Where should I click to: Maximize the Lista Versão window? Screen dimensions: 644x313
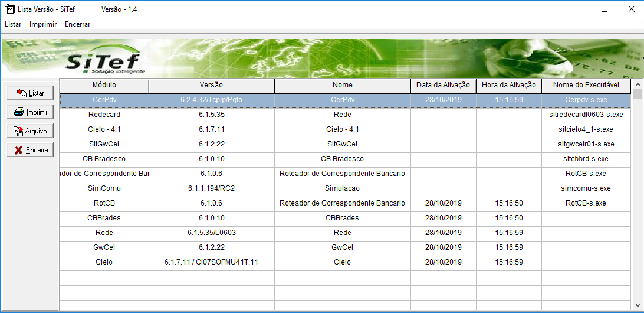click(x=604, y=9)
